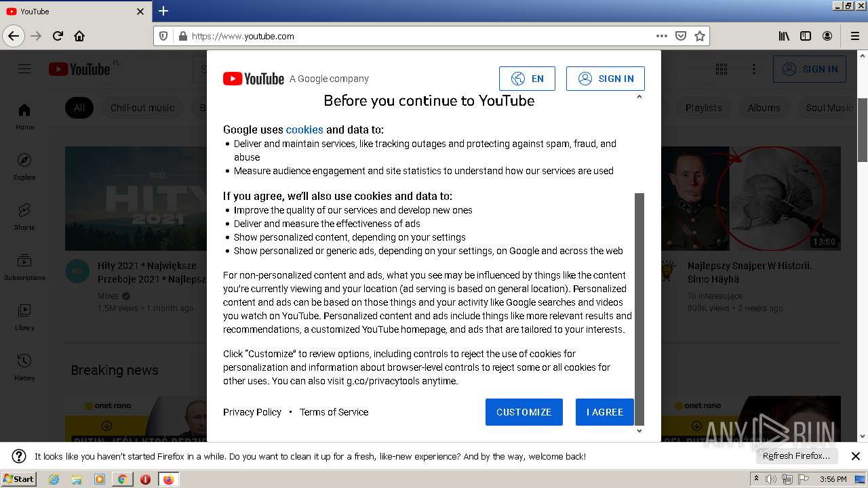The image size is (868, 488).
Task: Open File Explorer folder on taskbar
Action: coord(77,479)
